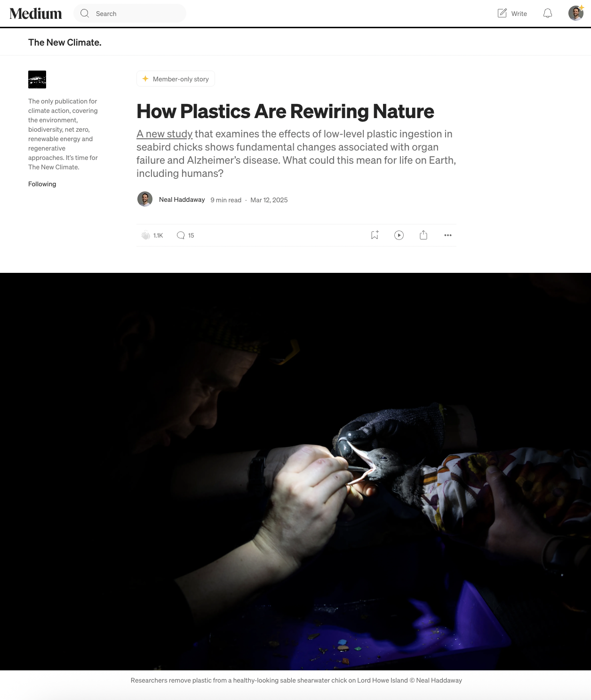The width and height of the screenshot is (591, 700).
Task: Focus the Search input field
Action: [x=130, y=14]
